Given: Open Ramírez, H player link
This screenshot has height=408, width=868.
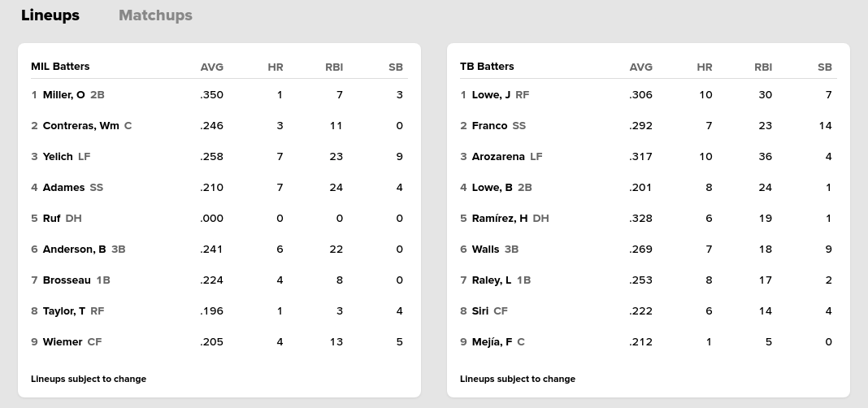Looking at the screenshot, I should 500,219.
